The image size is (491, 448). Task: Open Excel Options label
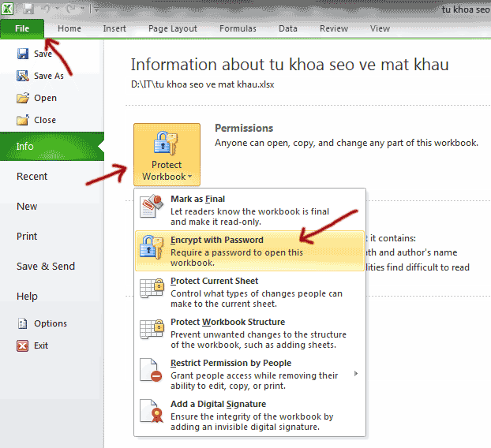pos(51,323)
